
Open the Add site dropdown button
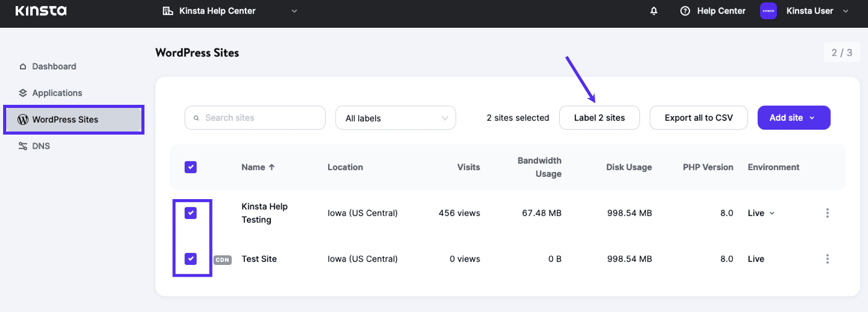click(x=794, y=118)
